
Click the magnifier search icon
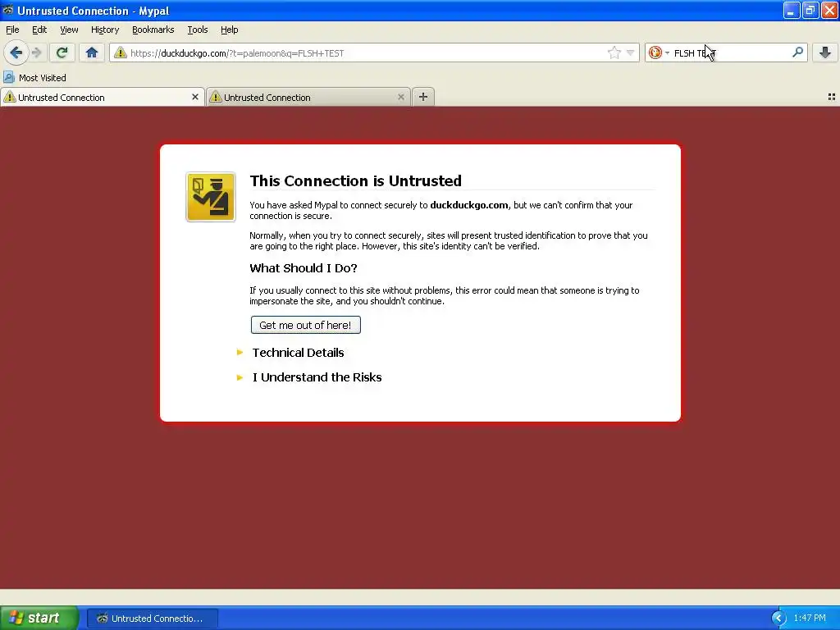[x=797, y=52]
